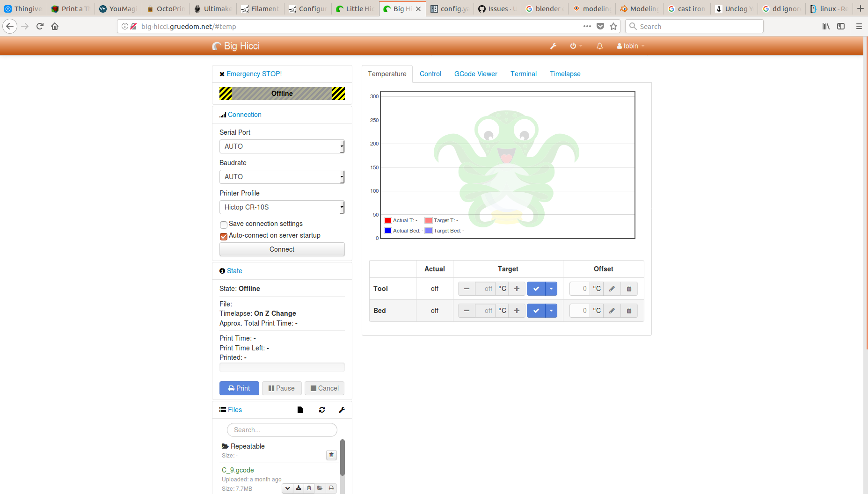
Task: Open Tool target temperature preset dropdown
Action: (x=551, y=289)
